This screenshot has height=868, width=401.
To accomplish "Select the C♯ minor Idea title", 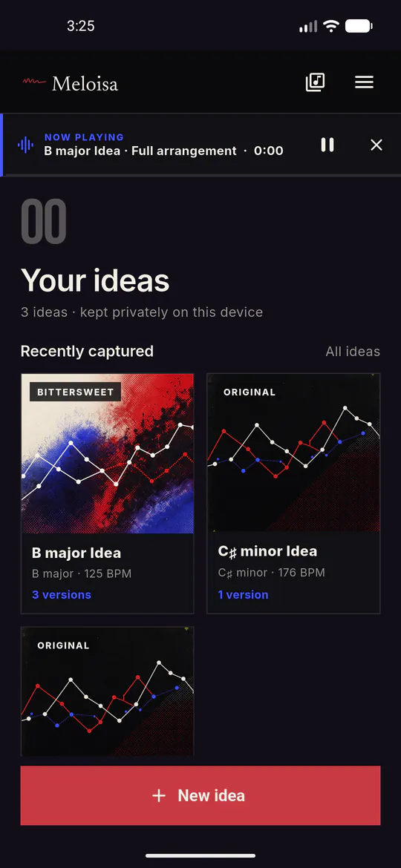I will coord(267,551).
